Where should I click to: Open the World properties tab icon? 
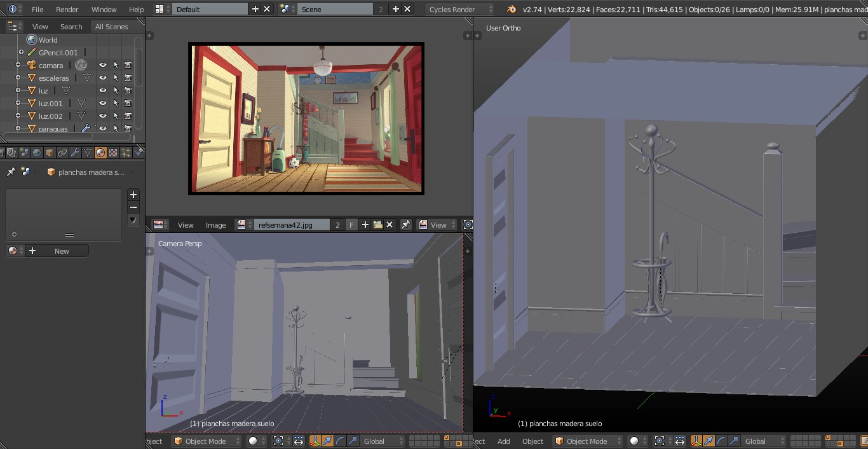[37, 153]
